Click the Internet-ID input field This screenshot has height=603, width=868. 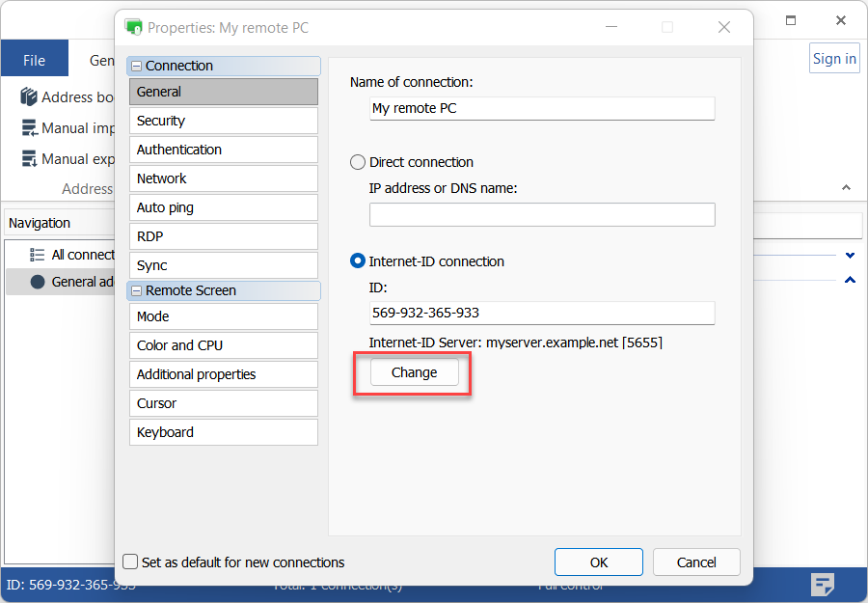[x=541, y=313]
